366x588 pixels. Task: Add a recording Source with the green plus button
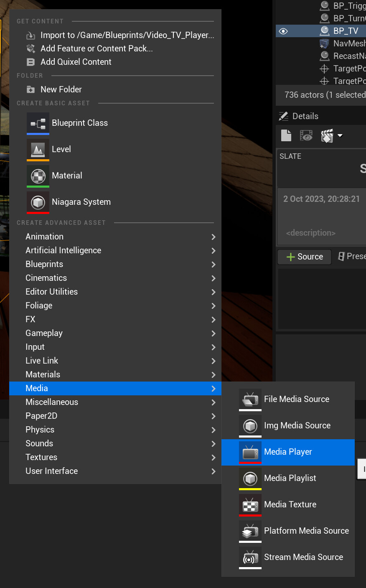(304, 257)
